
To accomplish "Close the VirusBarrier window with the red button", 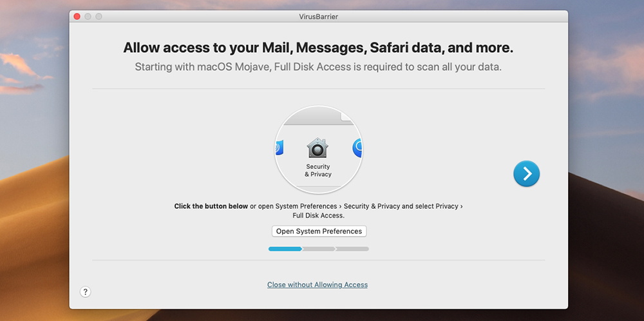I will point(77,17).
